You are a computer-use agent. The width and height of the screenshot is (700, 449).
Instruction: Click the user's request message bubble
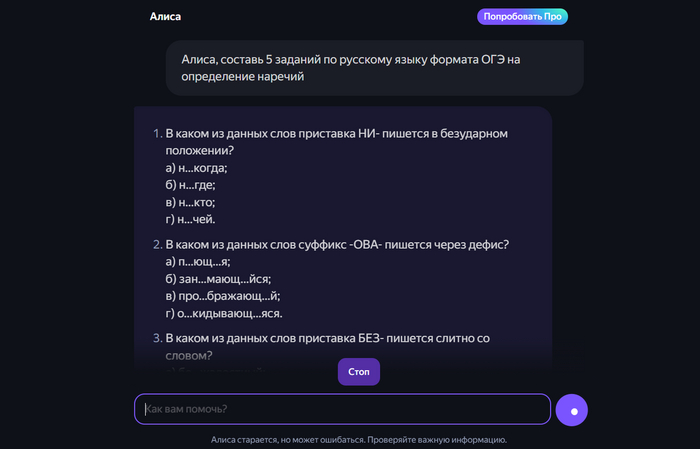coord(374,67)
